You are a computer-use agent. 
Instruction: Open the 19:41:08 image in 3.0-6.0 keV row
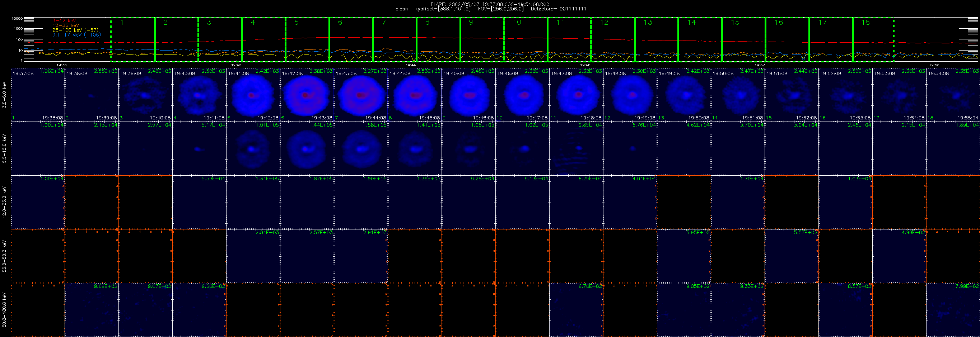point(253,95)
